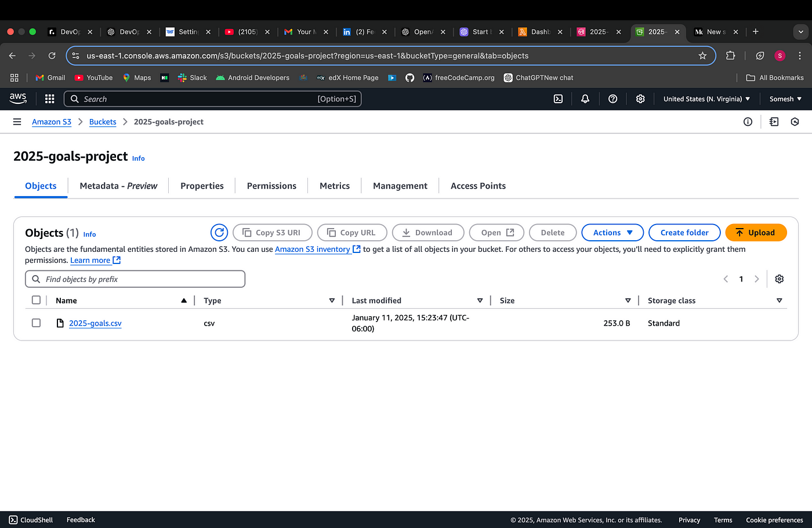The width and height of the screenshot is (812, 528).
Task: Go to next objects page arrow
Action: [756, 279]
